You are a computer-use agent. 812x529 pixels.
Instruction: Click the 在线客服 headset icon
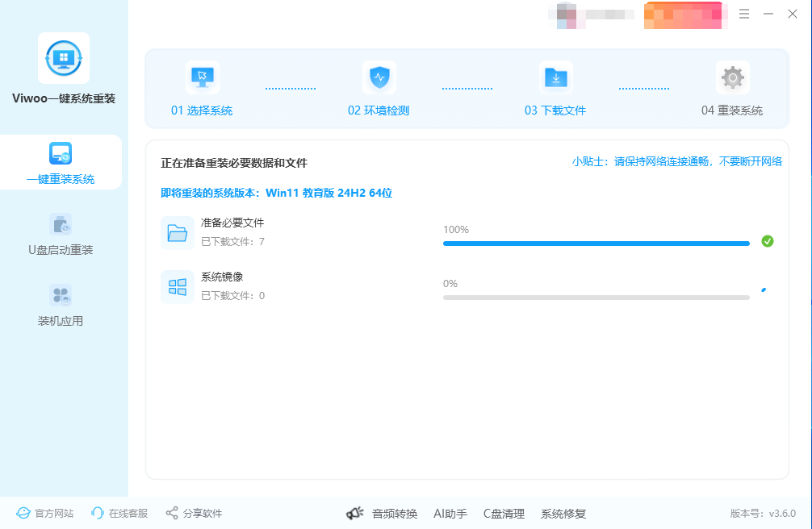click(97, 513)
